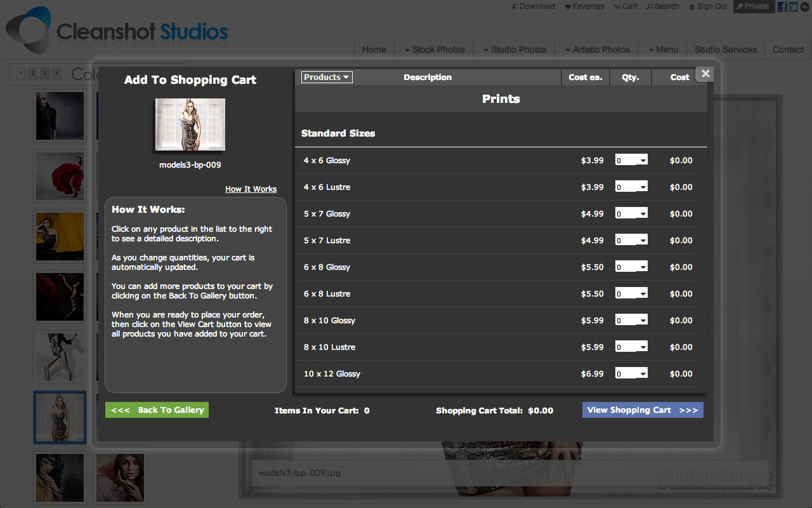Select the highlighted blue-bordered gallery thumbnail
The height and width of the screenshot is (508, 812).
60,417
